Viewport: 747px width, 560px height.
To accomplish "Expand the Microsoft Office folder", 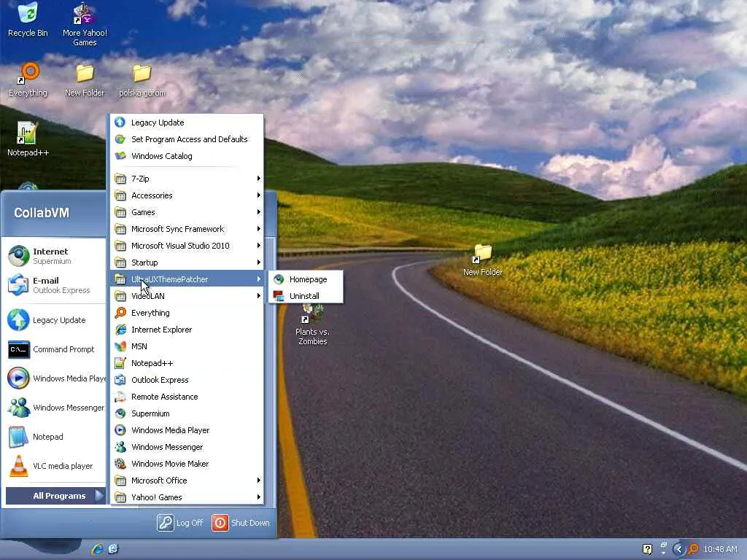I will tap(187, 481).
